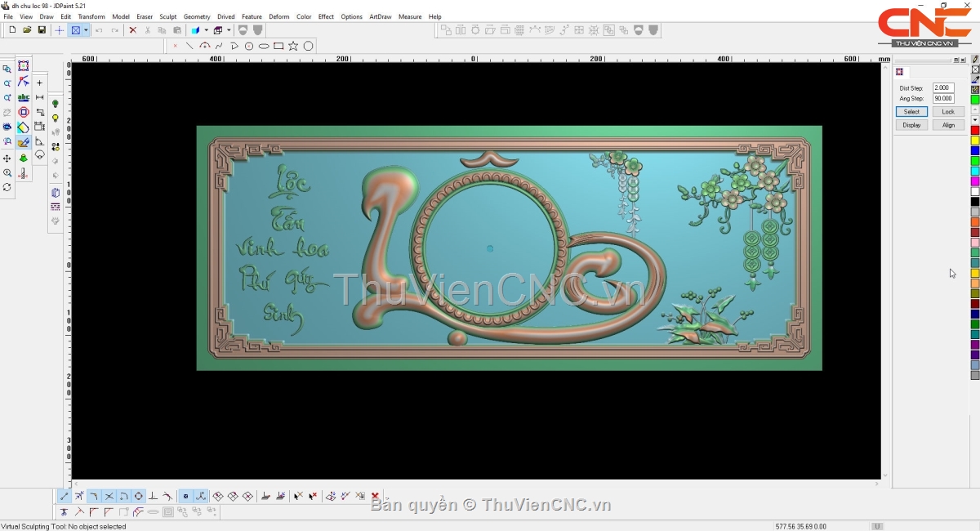The height and width of the screenshot is (531, 980).
Task: Click the Save file icon
Action: (42, 30)
